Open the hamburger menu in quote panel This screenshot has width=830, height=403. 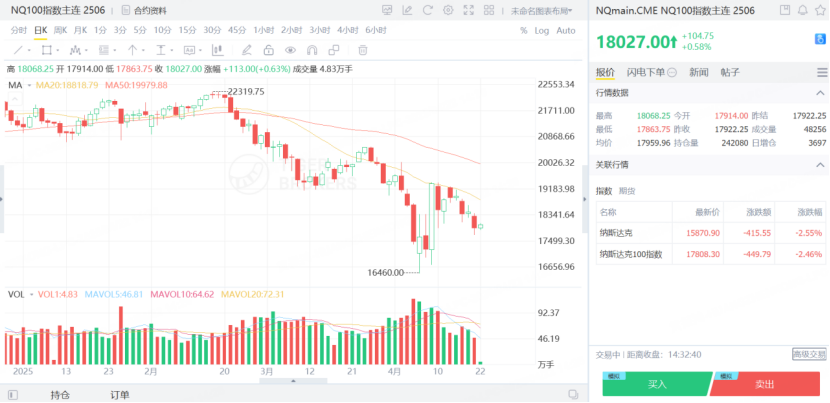(822, 73)
